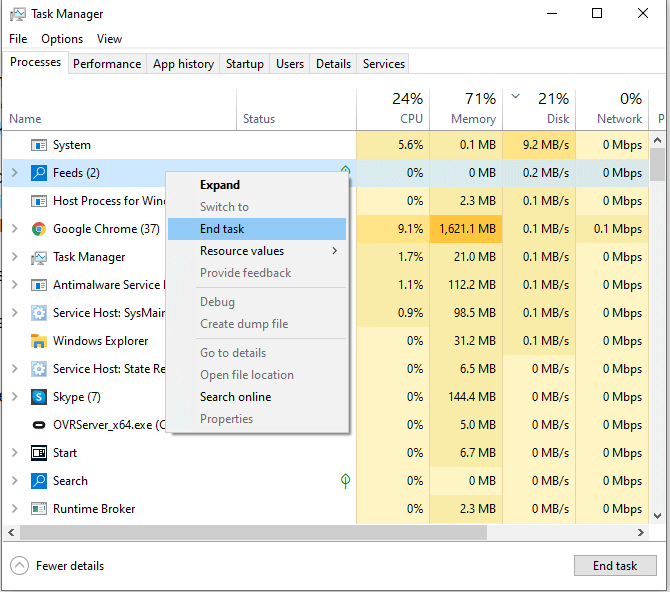
Task: Expand the Antimalware Service group
Action: coord(15,285)
